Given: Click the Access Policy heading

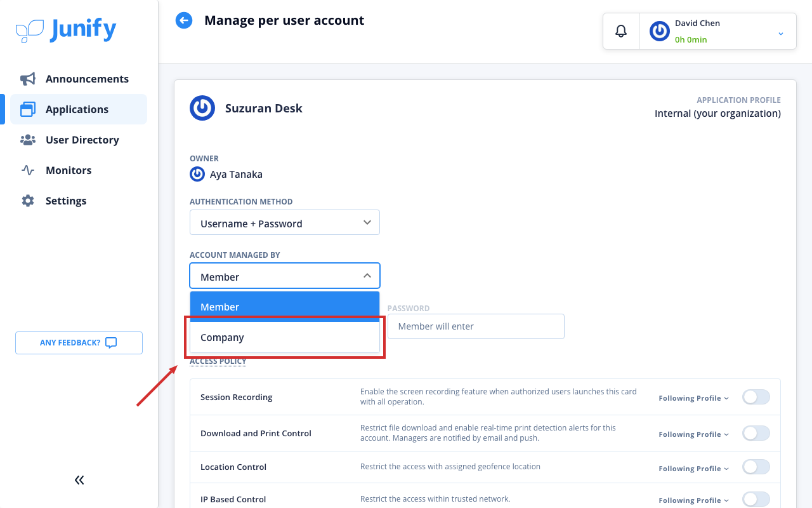Looking at the screenshot, I should click(x=218, y=361).
